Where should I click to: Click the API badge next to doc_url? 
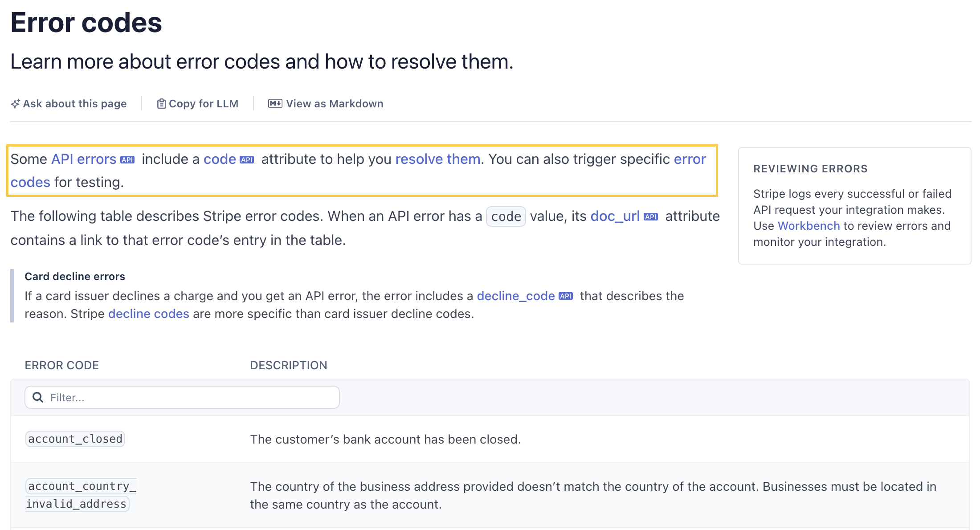[651, 216]
